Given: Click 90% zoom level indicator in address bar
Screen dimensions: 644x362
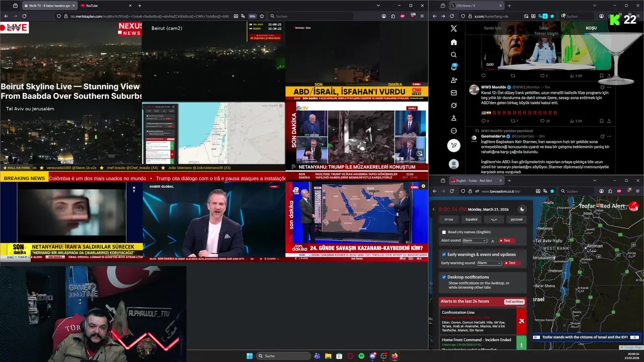Looking at the screenshot, I should click(x=252, y=16).
